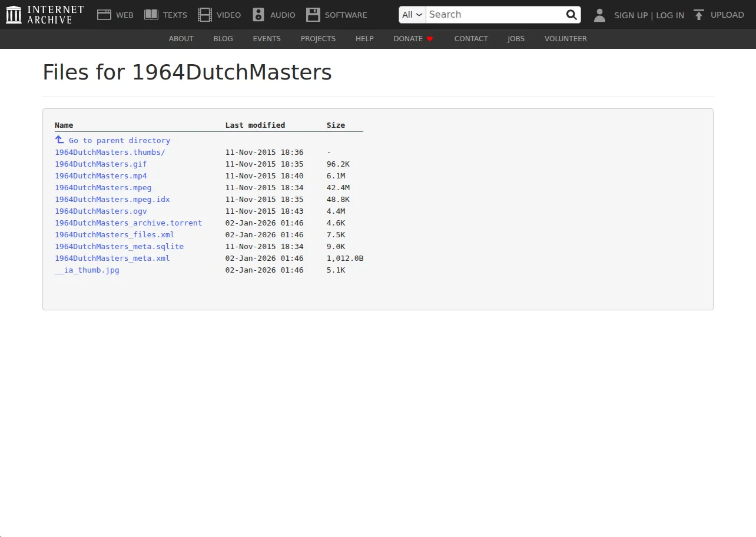
Task: Open the Internet Archive home logo
Action: (x=45, y=15)
